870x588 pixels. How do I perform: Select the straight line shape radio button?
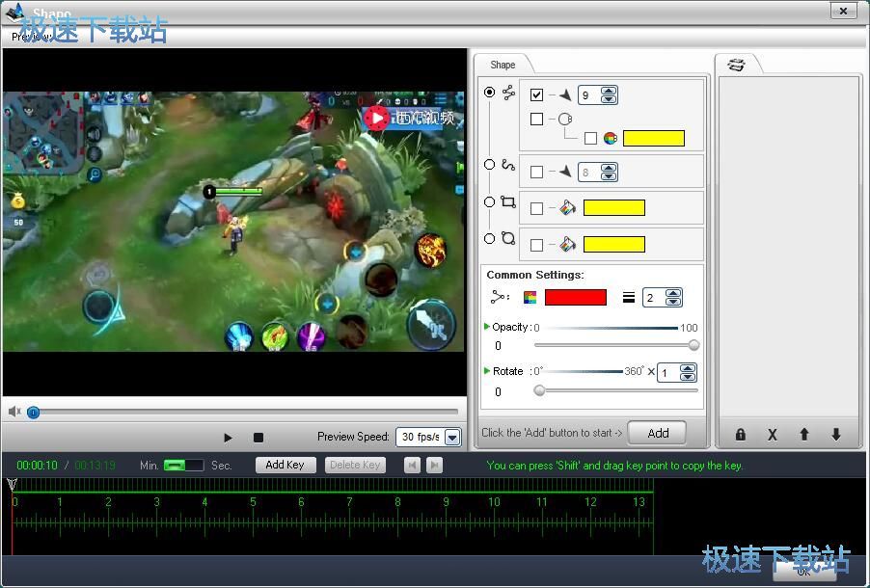pyautogui.click(x=489, y=93)
